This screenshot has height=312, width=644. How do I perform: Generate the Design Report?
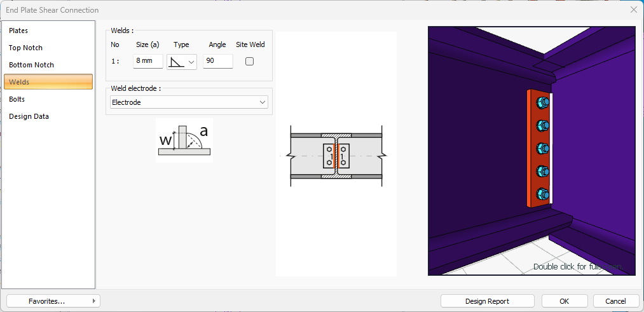(x=487, y=301)
